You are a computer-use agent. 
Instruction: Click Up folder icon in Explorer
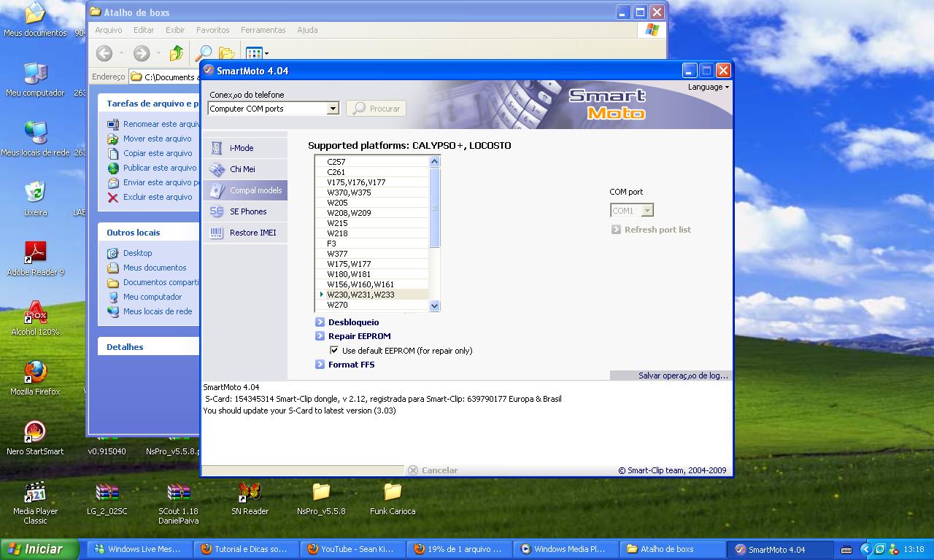coord(177,53)
